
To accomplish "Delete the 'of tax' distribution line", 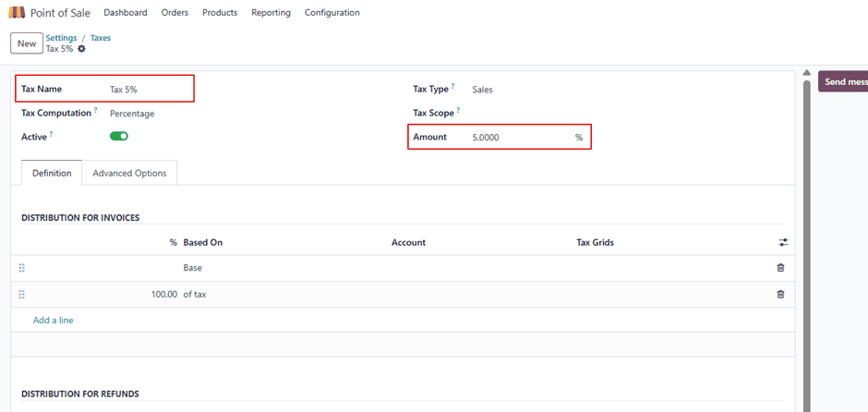I will [x=780, y=295].
